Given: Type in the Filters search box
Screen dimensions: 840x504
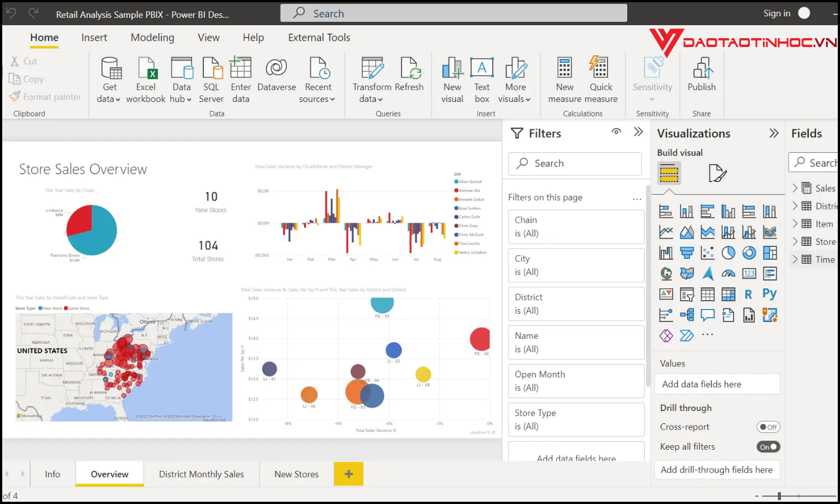Looking at the screenshot, I should click(x=575, y=164).
